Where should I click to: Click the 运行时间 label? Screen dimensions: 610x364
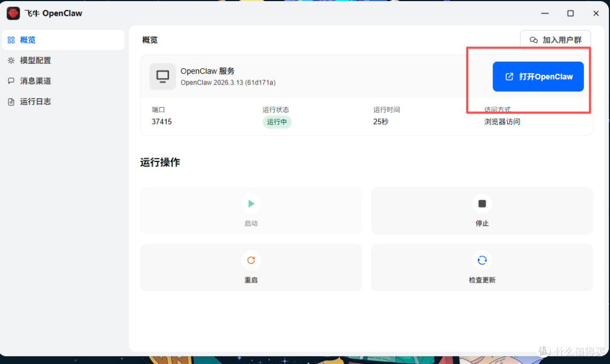point(387,109)
